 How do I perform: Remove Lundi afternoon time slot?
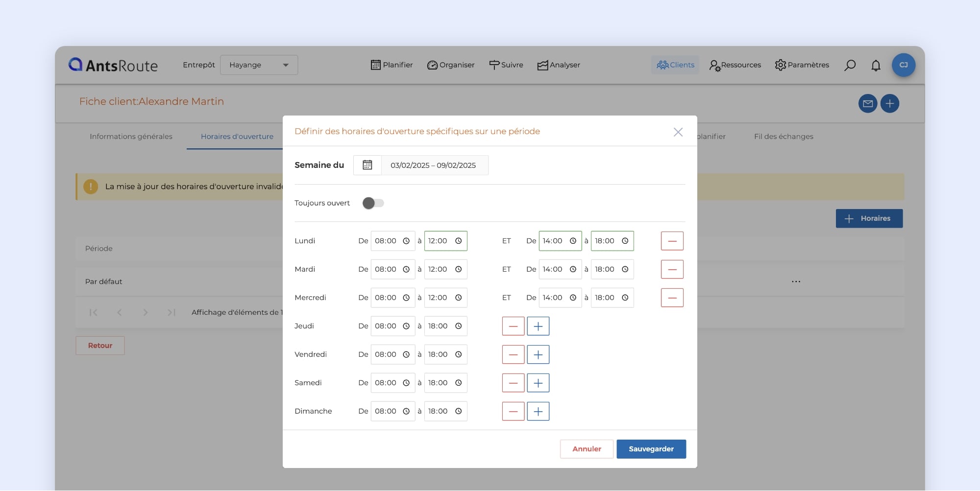point(672,241)
